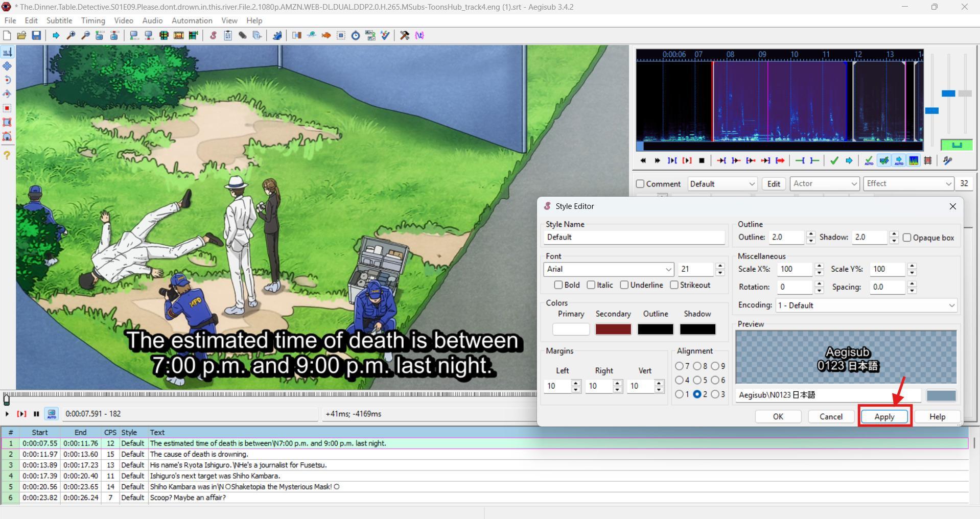Enable the Underline checkbox

tap(624, 285)
